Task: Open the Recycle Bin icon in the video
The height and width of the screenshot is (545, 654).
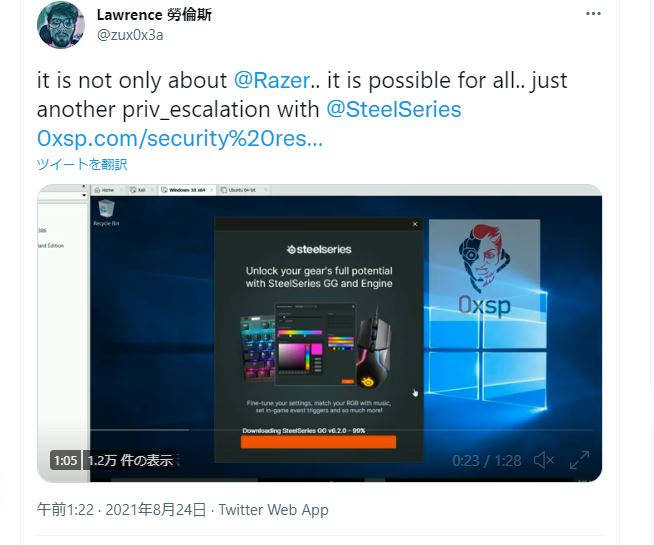Action: [106, 213]
